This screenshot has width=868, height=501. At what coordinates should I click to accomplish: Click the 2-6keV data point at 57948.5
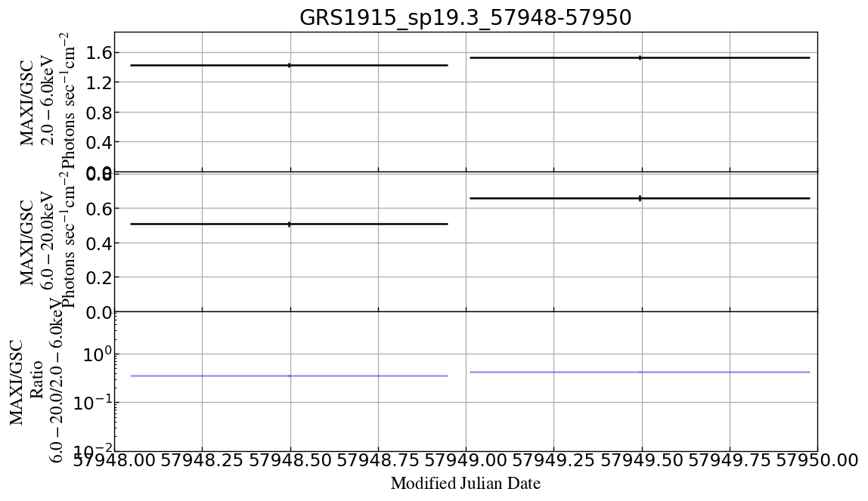[290, 65]
